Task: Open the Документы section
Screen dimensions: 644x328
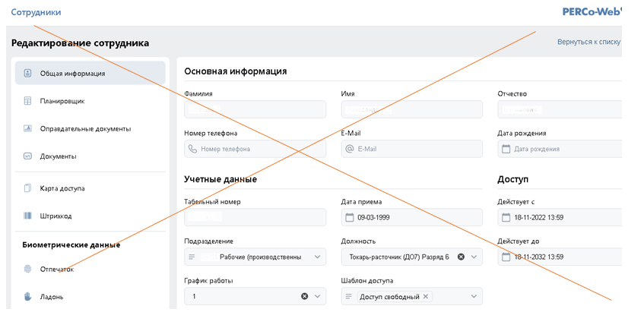Action: coord(58,156)
